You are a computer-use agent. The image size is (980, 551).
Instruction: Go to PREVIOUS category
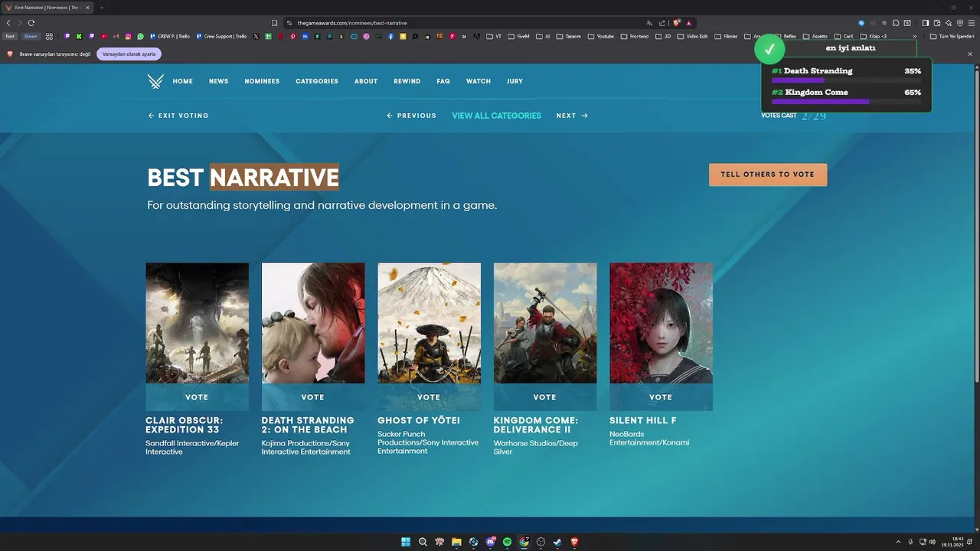click(411, 116)
